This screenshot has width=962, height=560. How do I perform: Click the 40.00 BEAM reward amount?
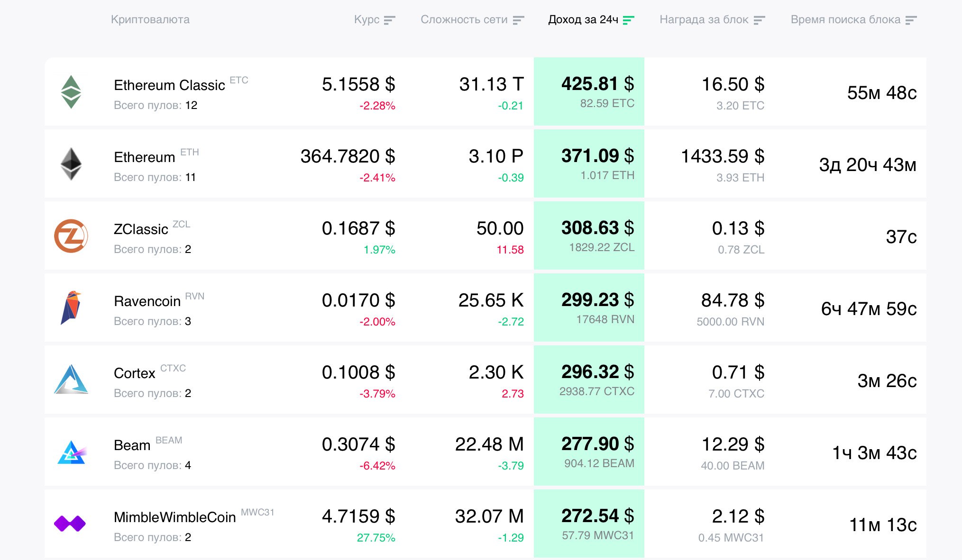pos(733,466)
